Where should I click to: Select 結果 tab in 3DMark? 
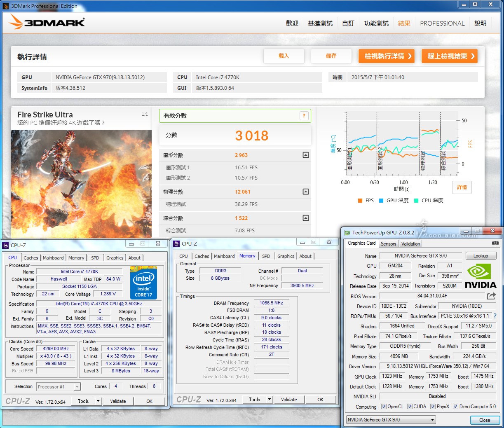tap(404, 23)
